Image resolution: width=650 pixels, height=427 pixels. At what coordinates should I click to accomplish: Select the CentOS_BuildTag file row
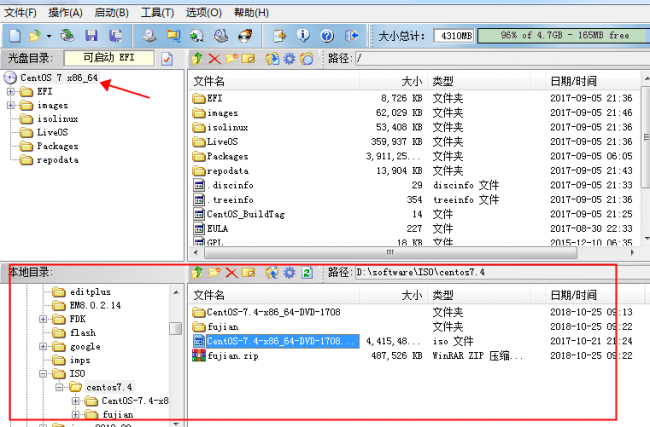[x=413, y=214]
